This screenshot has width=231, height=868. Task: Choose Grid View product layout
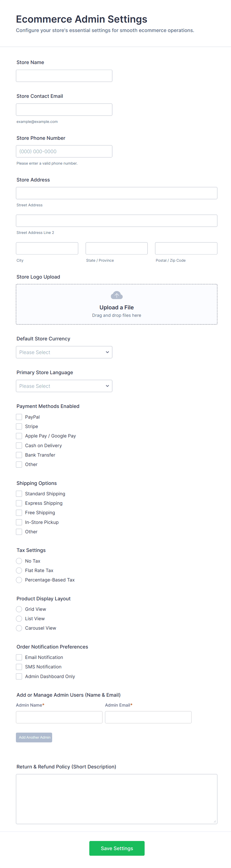click(19, 609)
